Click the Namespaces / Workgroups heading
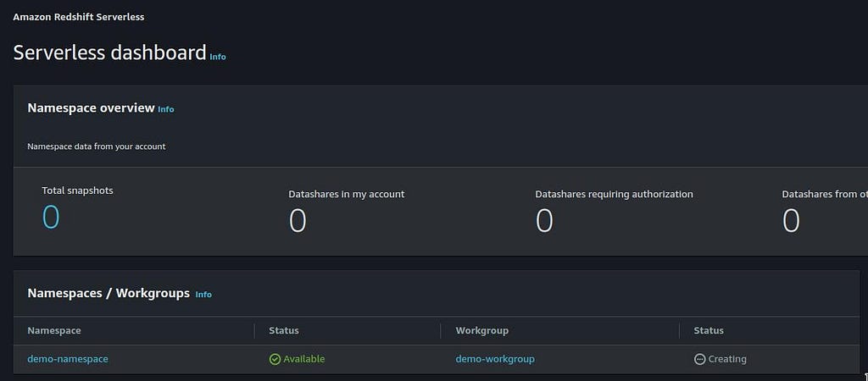The width and height of the screenshot is (868, 381). (108, 293)
